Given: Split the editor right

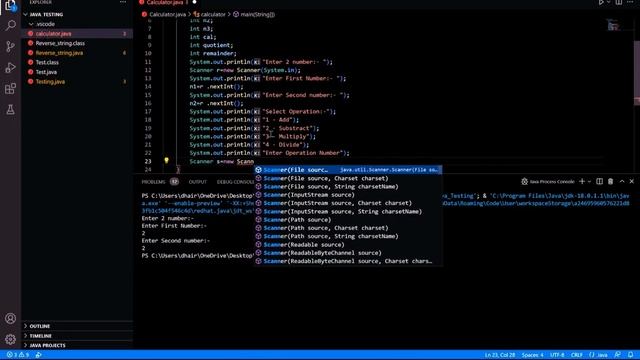Looking at the screenshot, I should coord(619,2).
